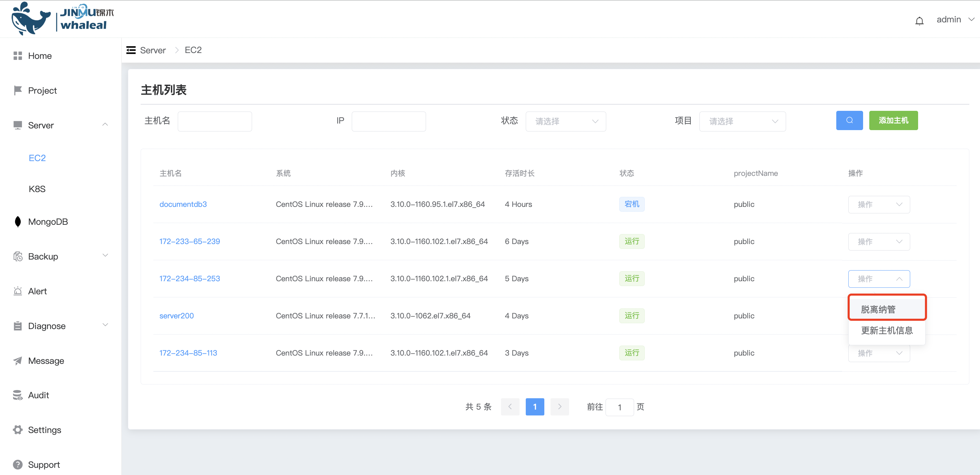Click kernel 3.10.0-1062.el7.x86_64 cell
980x475 pixels.
click(x=430, y=315)
